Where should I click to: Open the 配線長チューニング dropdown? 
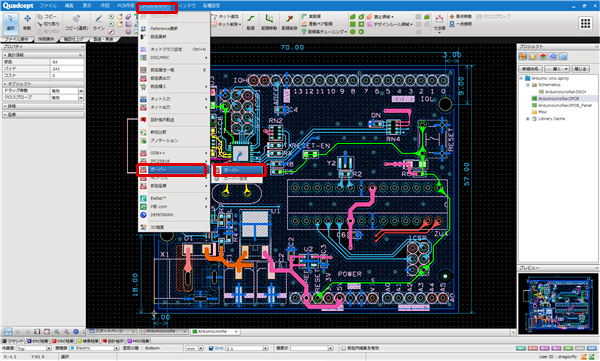coord(324,31)
